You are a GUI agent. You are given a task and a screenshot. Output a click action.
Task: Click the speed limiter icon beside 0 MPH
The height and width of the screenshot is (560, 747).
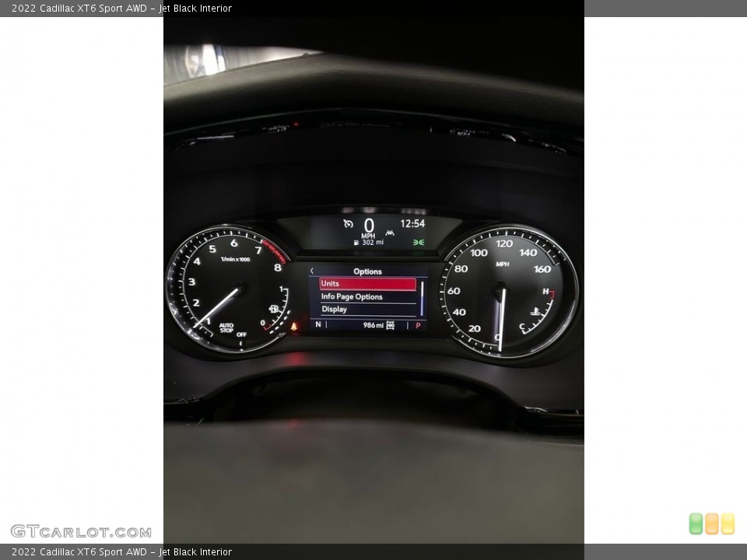click(349, 223)
